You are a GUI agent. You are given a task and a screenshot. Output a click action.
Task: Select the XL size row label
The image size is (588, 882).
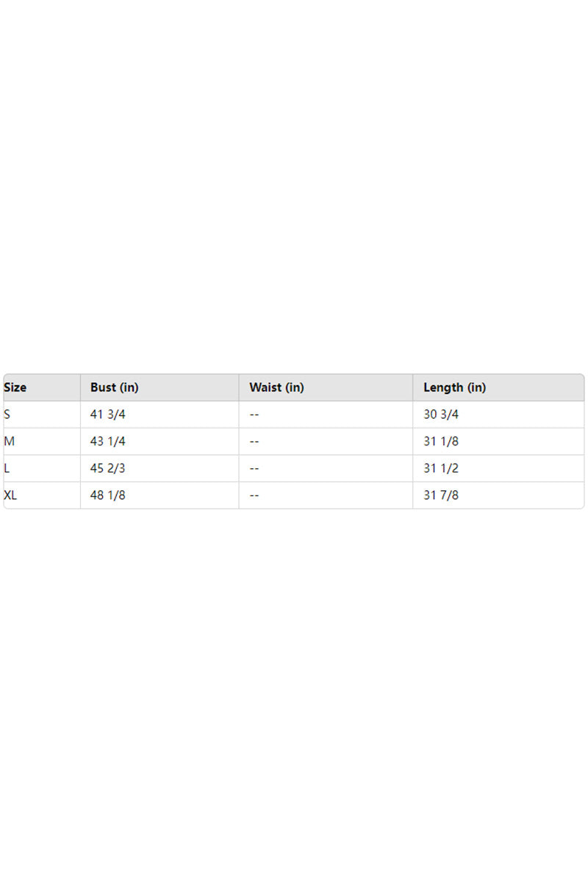[11, 495]
